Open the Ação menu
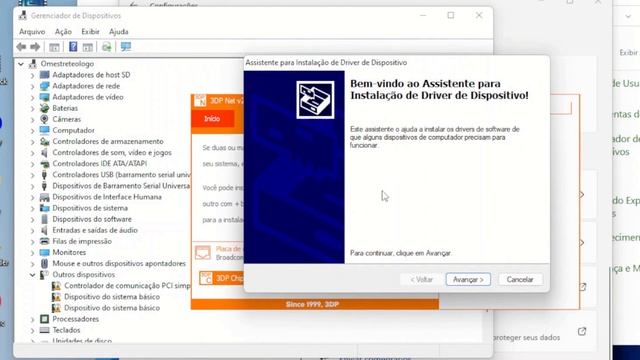Viewport: 640px width, 360px height. coord(63,31)
